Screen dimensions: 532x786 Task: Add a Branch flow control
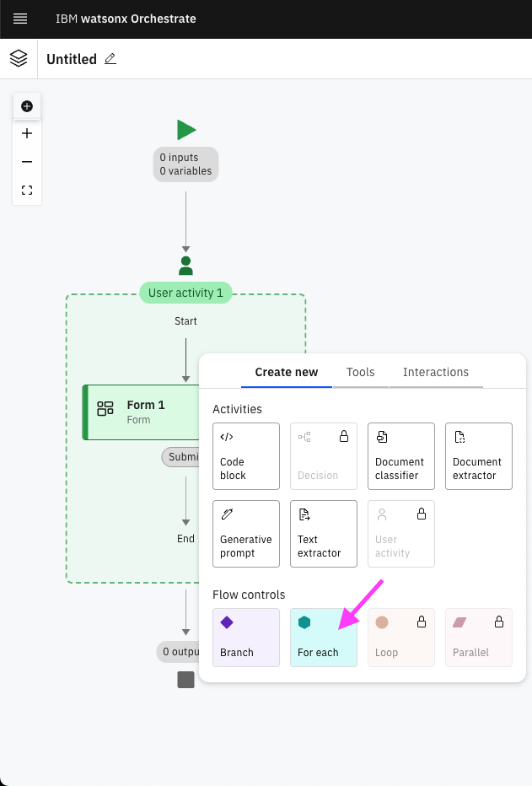click(x=246, y=638)
